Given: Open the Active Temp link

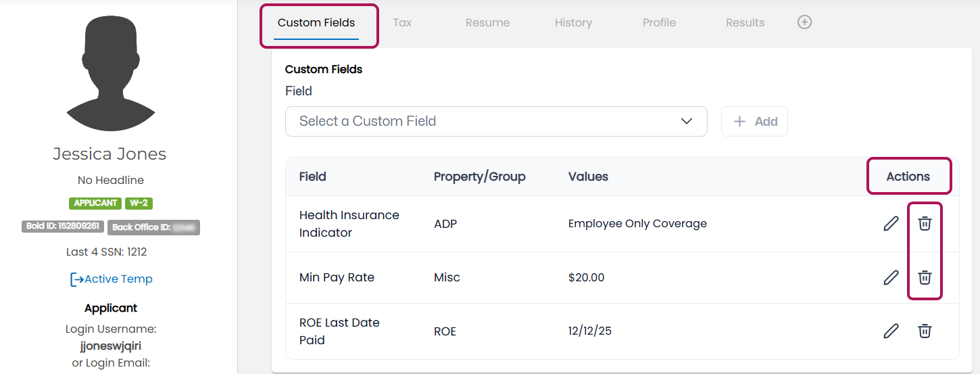Looking at the screenshot, I should (118, 279).
